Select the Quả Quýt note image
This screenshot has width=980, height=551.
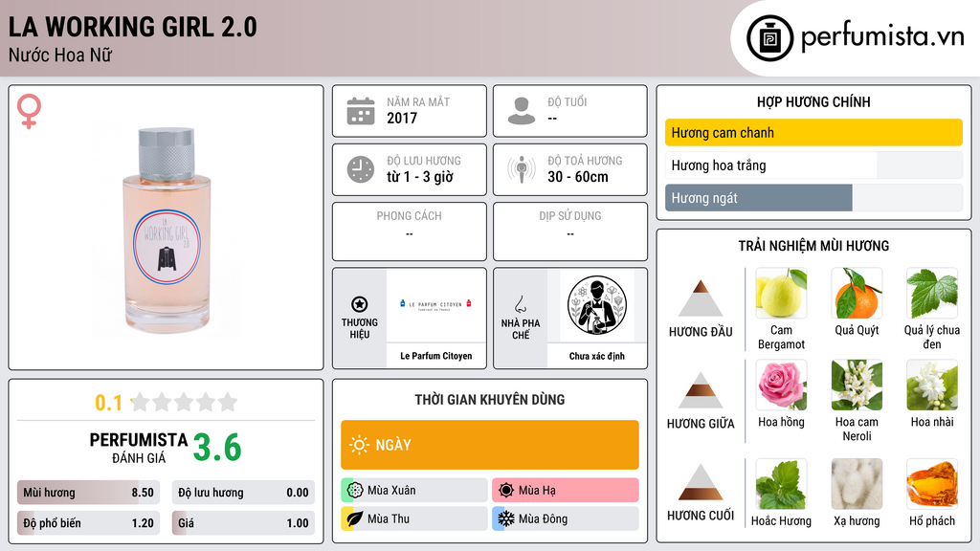pyautogui.click(x=857, y=294)
